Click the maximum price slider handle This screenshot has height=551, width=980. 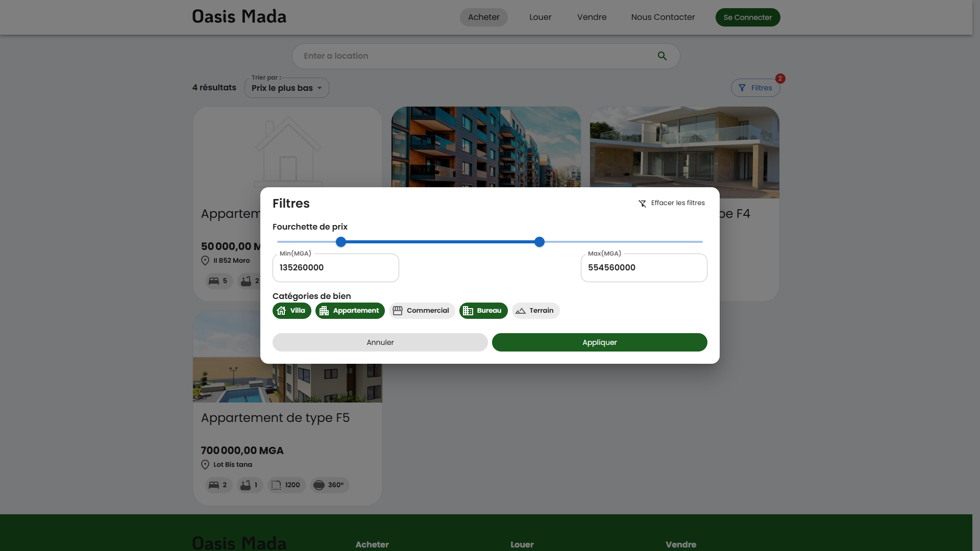tap(540, 242)
